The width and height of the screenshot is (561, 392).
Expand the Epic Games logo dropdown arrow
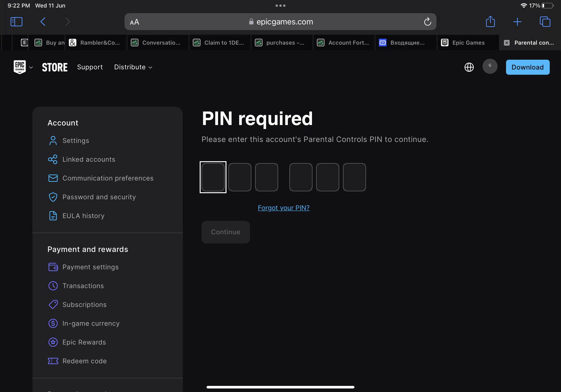pos(31,67)
